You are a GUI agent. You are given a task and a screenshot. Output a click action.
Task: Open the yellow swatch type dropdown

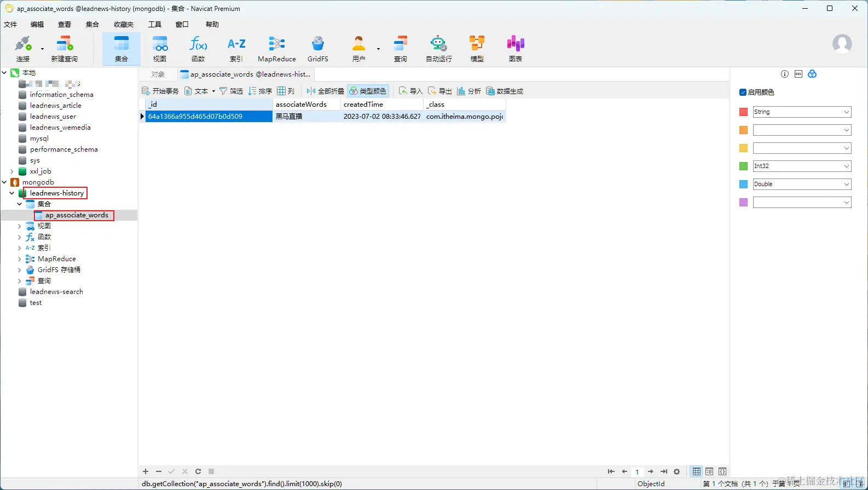[x=802, y=148]
